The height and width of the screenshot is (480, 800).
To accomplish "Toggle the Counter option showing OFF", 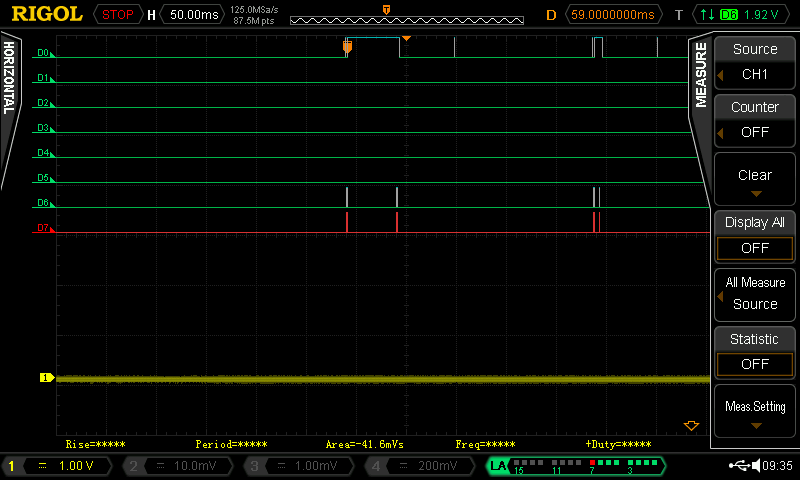I will pos(755,120).
